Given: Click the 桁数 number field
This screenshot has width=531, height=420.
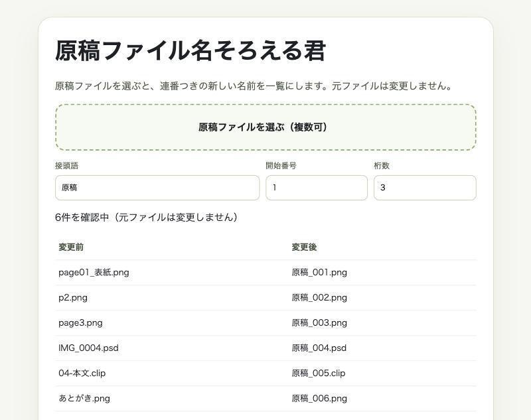Looking at the screenshot, I should tap(425, 188).
